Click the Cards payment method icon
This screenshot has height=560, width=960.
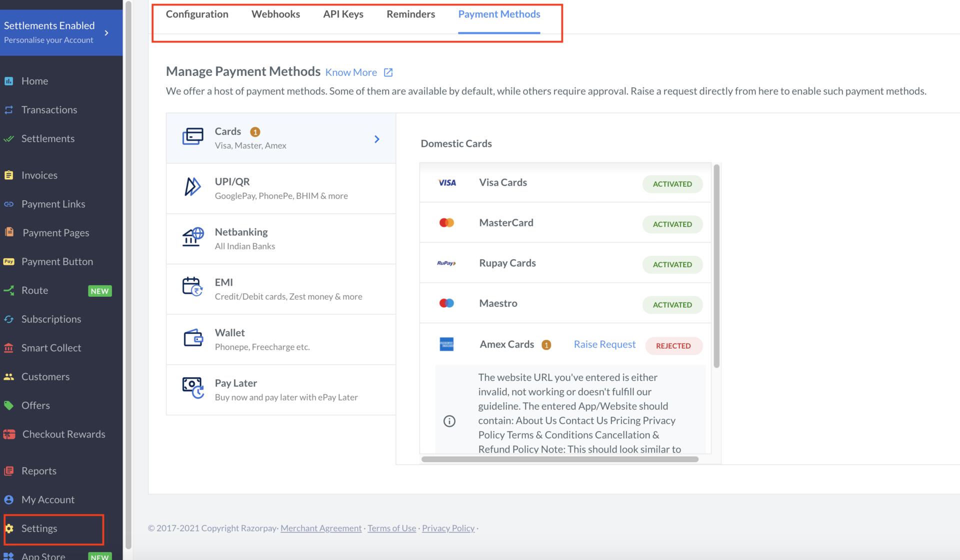pyautogui.click(x=193, y=136)
